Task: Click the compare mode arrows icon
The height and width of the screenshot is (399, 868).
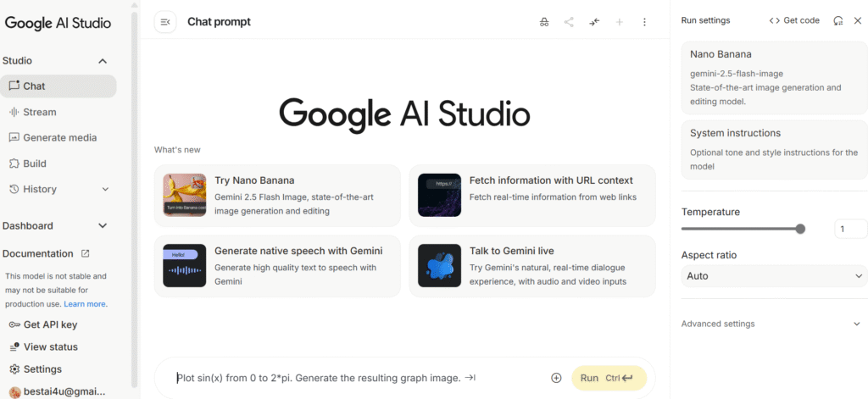Action: (594, 22)
